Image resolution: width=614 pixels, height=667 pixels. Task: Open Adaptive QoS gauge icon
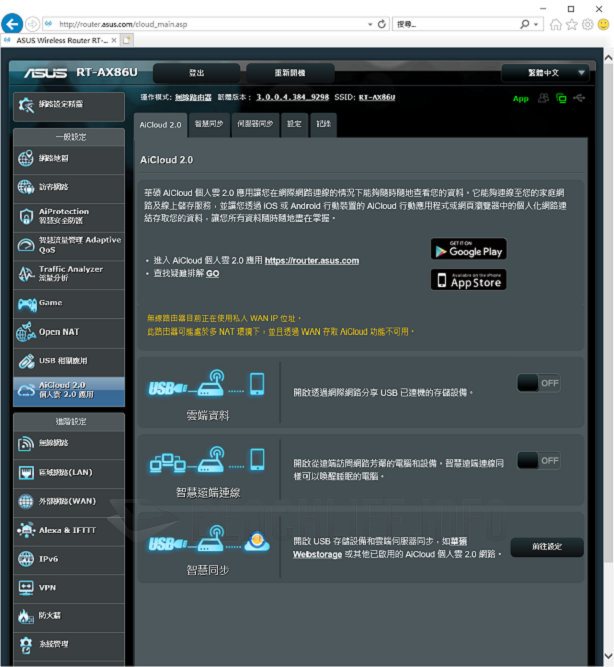(26, 245)
